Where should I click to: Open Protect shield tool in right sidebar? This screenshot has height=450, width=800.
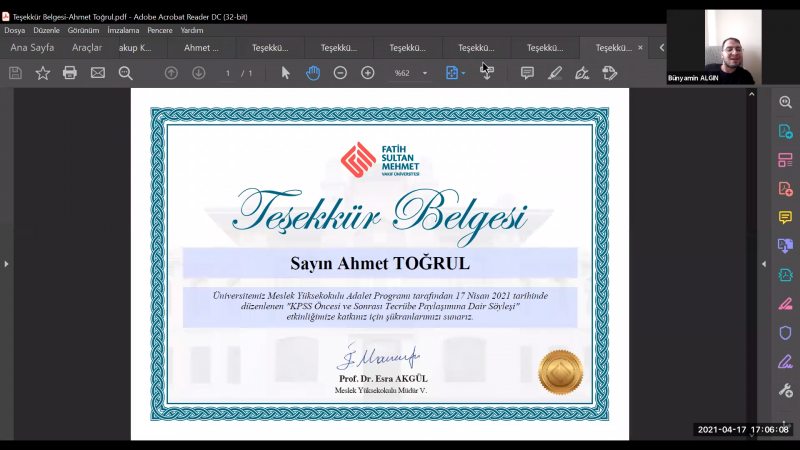[x=785, y=332]
